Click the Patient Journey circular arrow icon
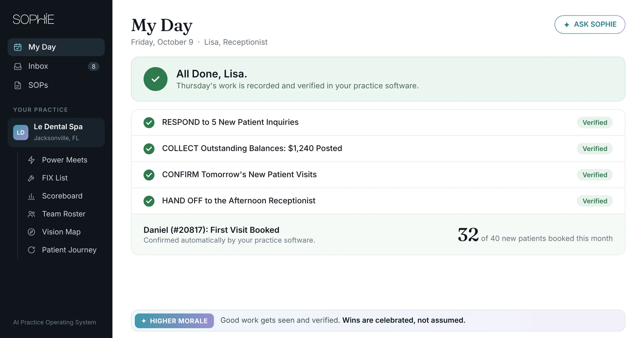 pos(31,250)
